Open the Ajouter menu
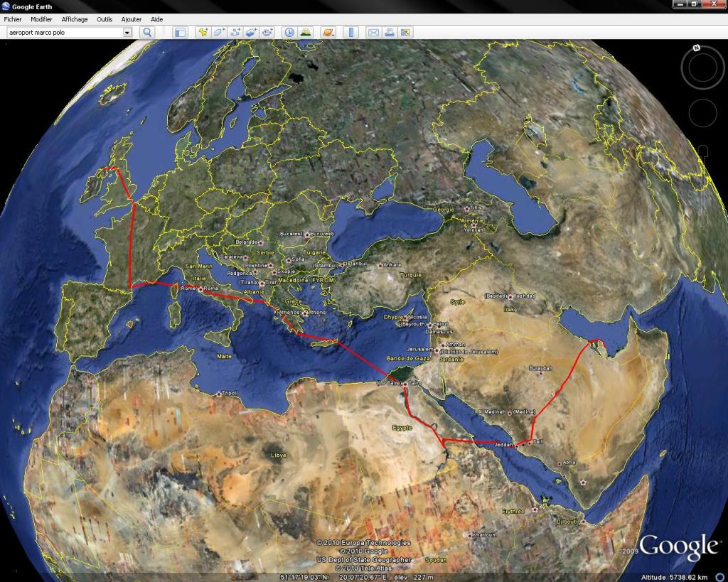 tap(132, 19)
